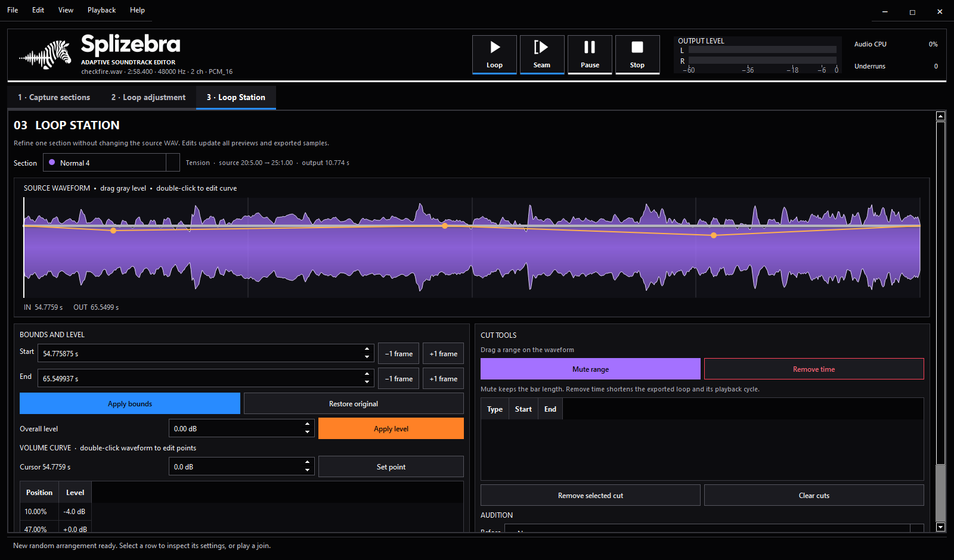This screenshot has height=560, width=954.
Task: Open the Section dropdown showing Normal 4
Action: pyautogui.click(x=111, y=163)
